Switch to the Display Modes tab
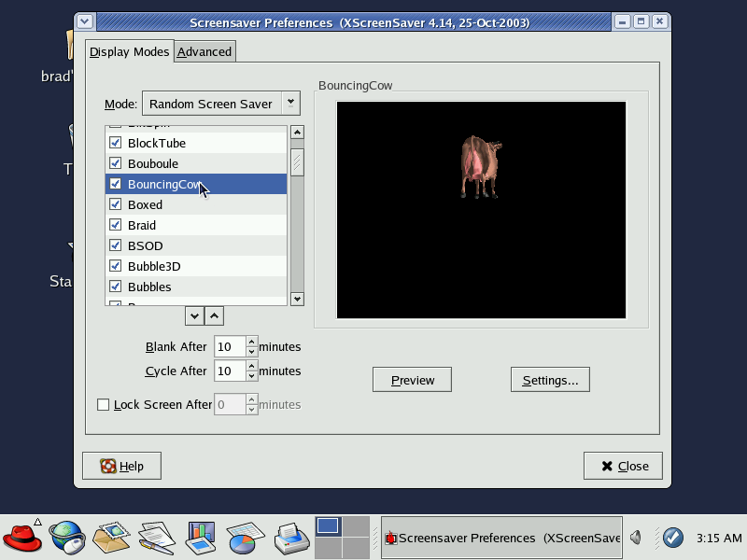Viewport: 747px width, 560px height. click(130, 51)
